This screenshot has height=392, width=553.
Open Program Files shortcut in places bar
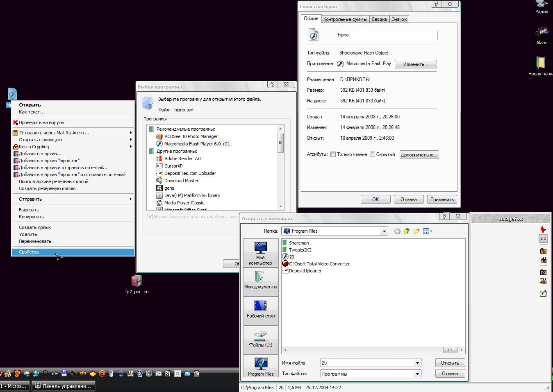(261, 367)
